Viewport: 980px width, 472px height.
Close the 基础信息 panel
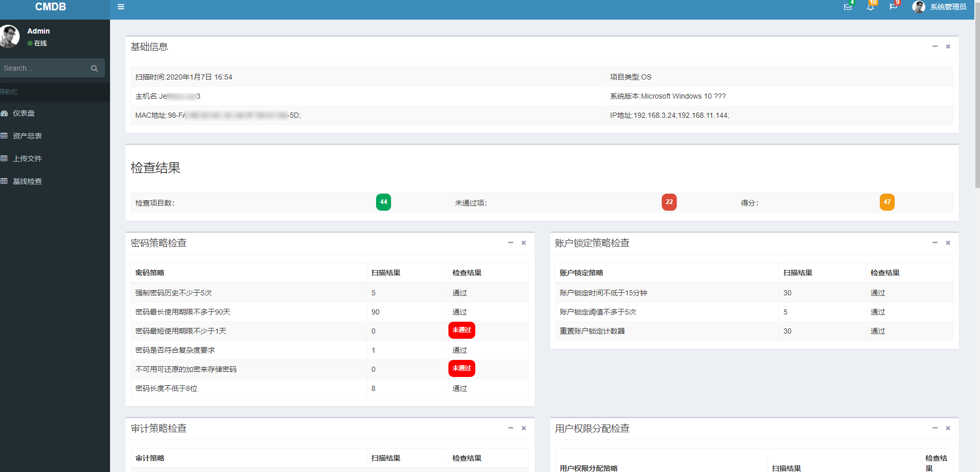click(x=948, y=46)
